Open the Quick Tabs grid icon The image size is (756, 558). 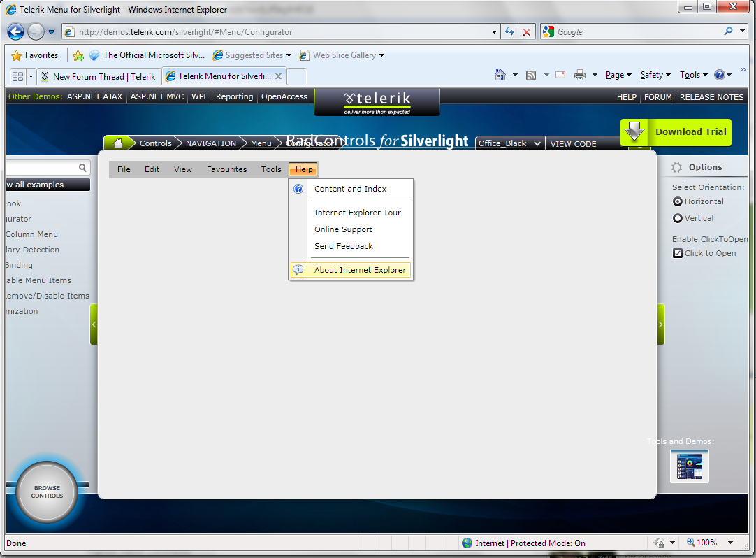(18, 76)
